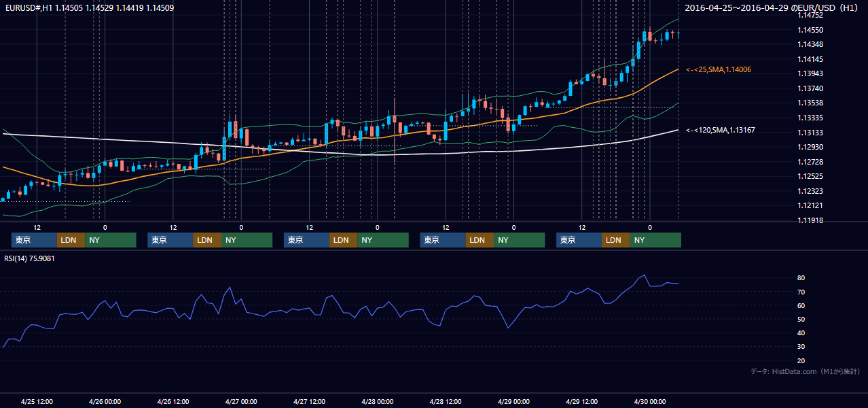Click the 4/26 00:00 time label
Image resolution: width=868 pixels, height=408 pixels.
point(105,401)
